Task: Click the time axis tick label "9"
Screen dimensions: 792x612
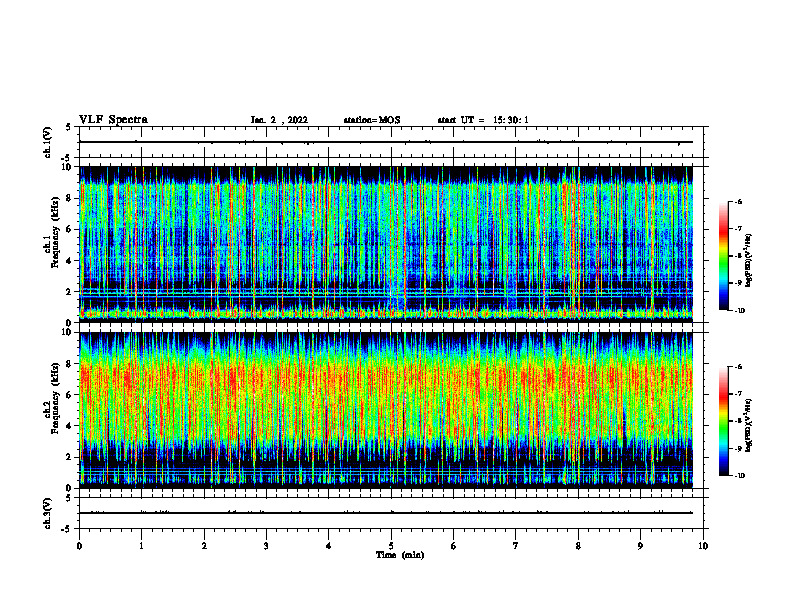Action: pos(640,546)
